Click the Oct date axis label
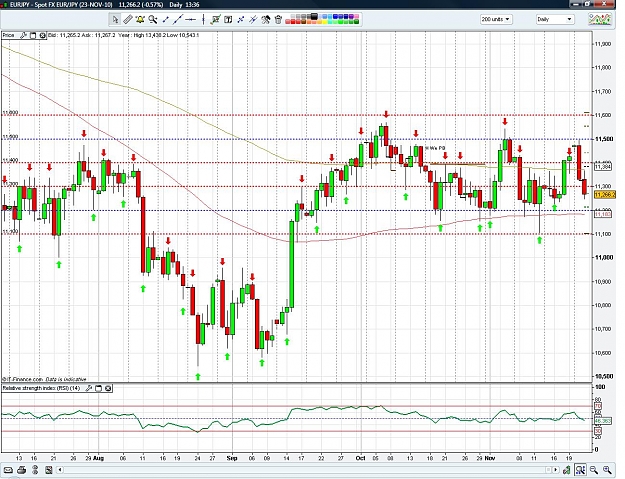 tap(360, 458)
